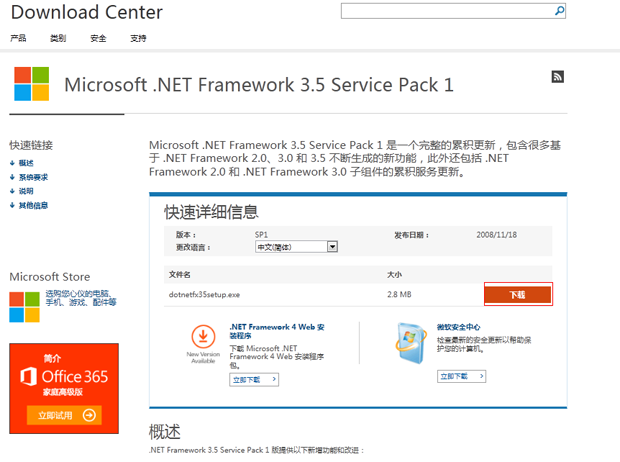This screenshot has height=462, width=620.
Task: Click the orange 下载 download button
Action: tap(518, 295)
